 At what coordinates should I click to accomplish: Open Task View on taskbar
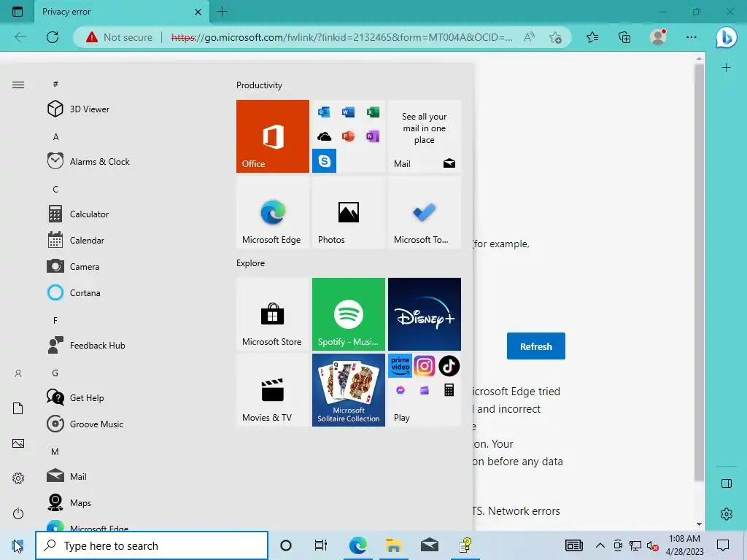pos(321,545)
